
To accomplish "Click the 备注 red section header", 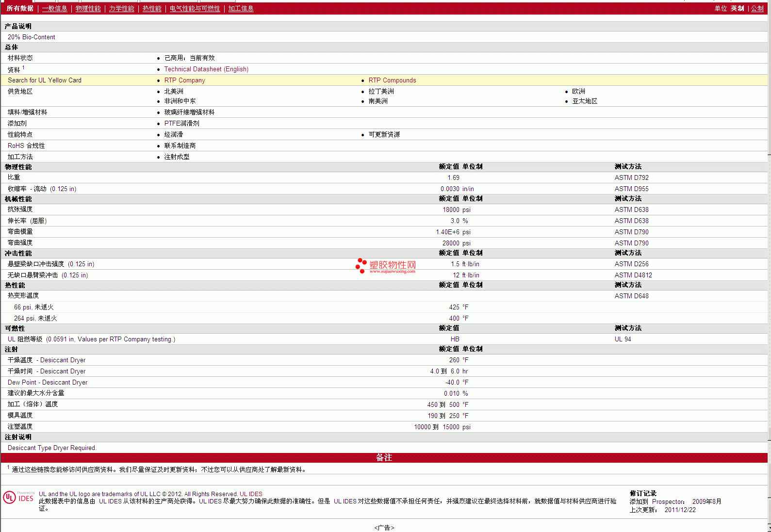I will click(x=384, y=457).
